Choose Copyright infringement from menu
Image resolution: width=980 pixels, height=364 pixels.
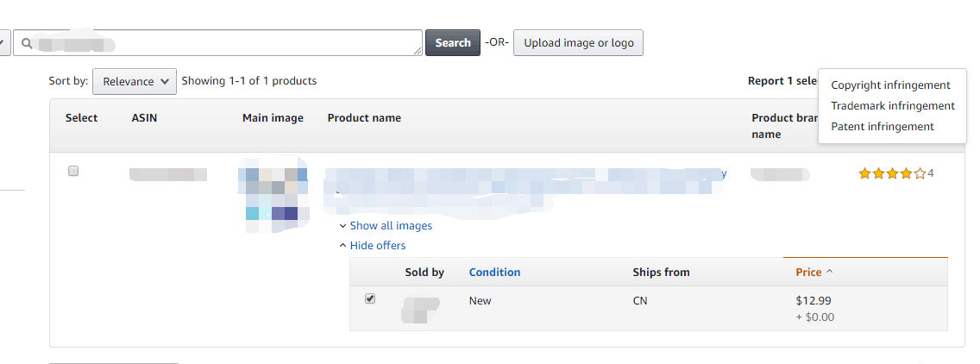tap(890, 85)
